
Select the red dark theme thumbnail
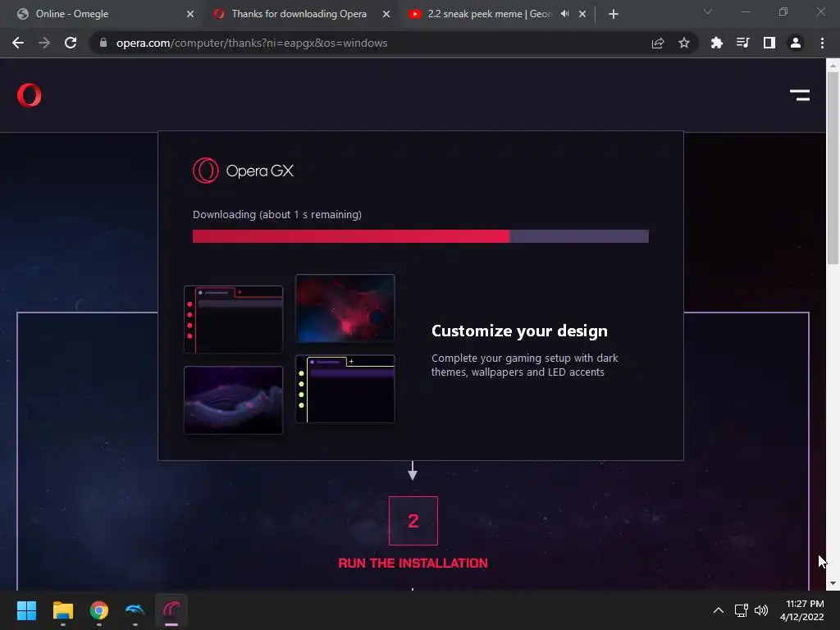233,319
